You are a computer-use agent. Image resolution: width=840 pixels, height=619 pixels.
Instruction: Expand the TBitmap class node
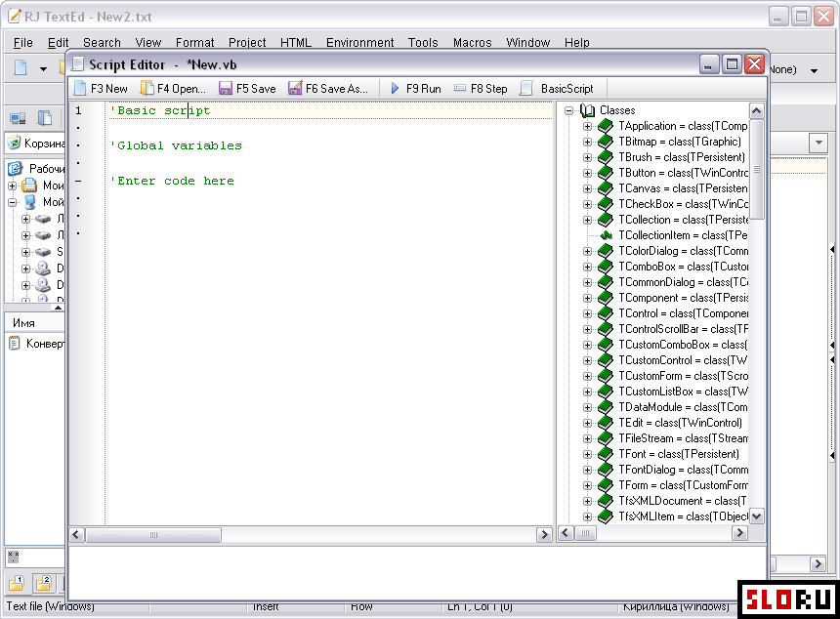pos(588,142)
